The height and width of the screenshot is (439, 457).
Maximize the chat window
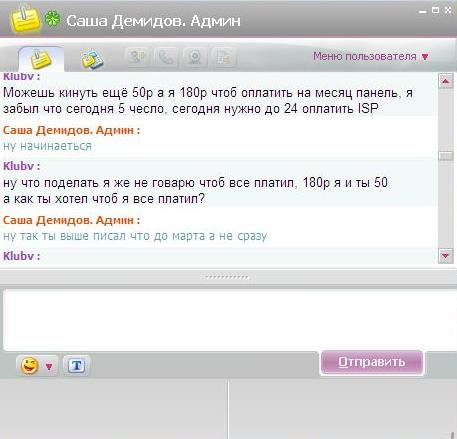pyautogui.click(x=435, y=10)
